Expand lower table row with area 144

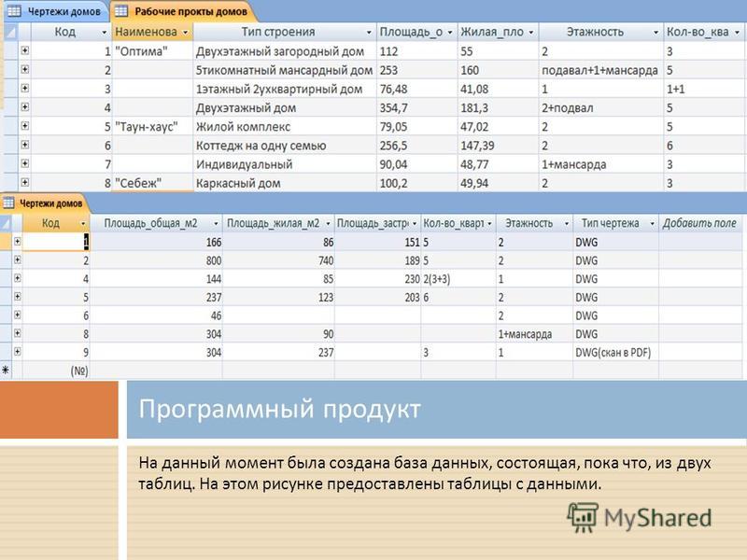pyautogui.click(x=17, y=278)
